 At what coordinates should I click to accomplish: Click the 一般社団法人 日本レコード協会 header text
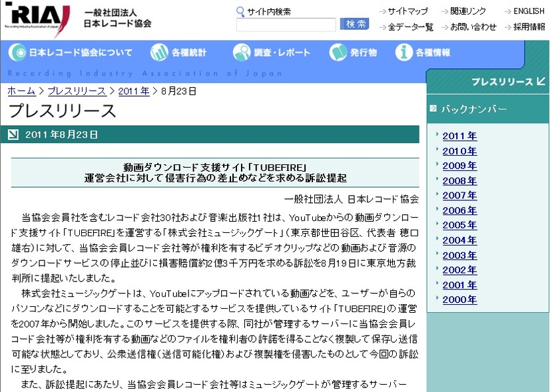click(117, 18)
